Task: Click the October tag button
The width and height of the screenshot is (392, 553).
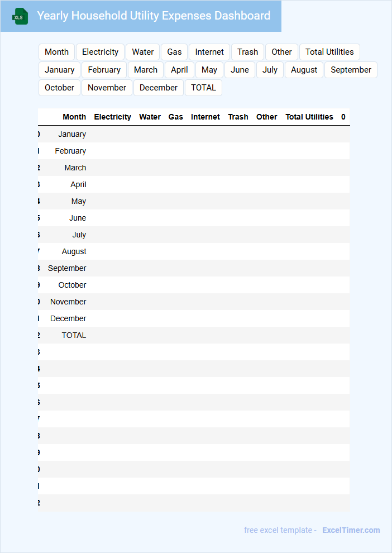Action: [x=60, y=88]
